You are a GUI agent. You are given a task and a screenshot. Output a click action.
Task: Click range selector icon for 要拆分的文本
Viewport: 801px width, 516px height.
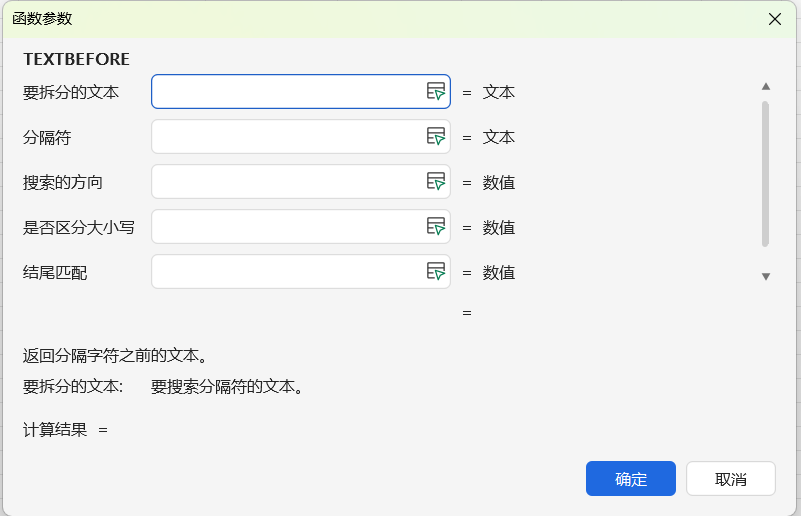tap(436, 92)
